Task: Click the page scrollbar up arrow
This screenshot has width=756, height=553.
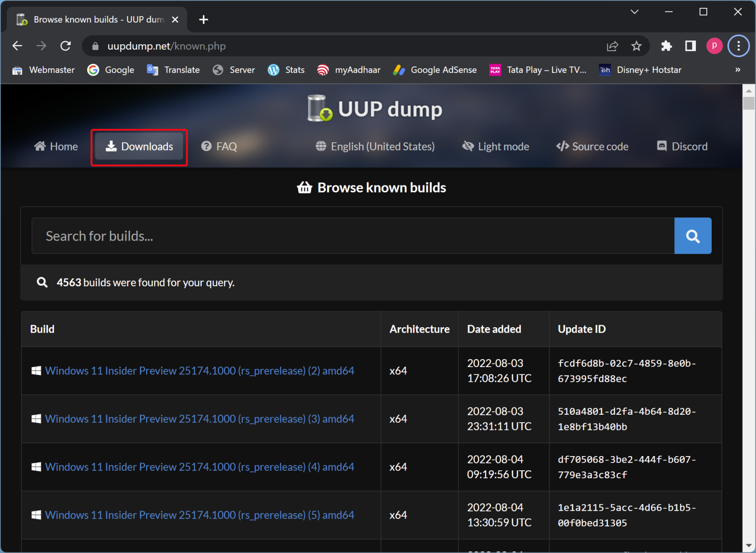Action: 749,91
